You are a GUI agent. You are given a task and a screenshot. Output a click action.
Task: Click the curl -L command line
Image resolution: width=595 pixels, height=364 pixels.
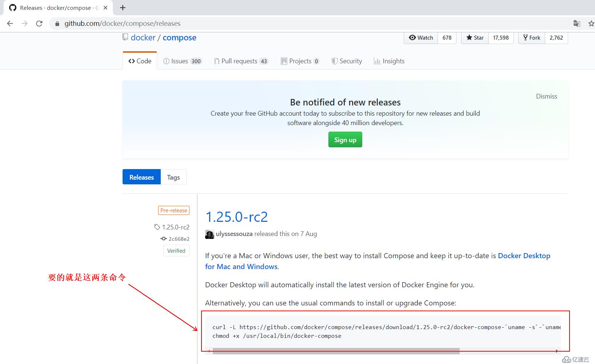[387, 327]
